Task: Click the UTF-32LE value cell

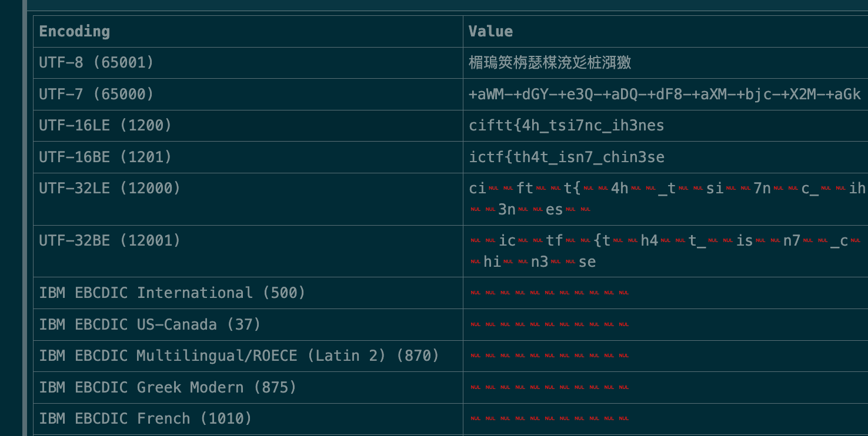Action: 665,199
